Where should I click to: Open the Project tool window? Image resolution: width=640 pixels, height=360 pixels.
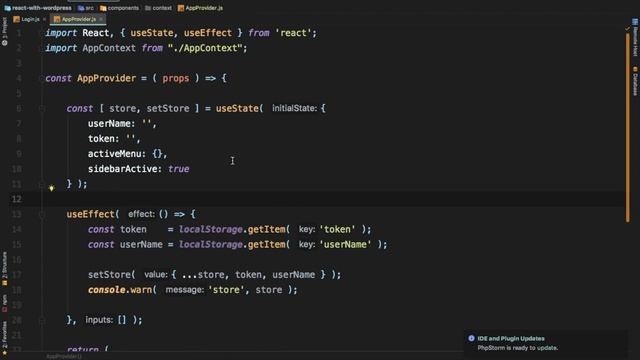tap(4, 31)
